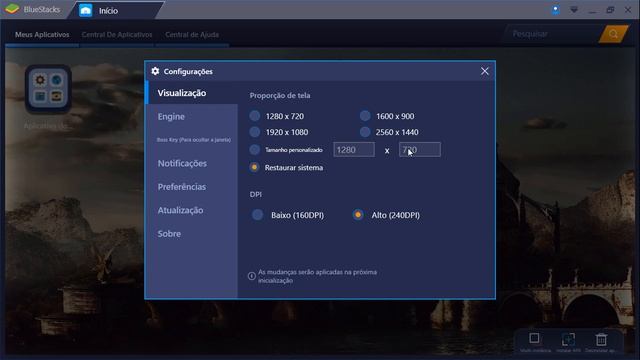Click the info icon beside changes notice
Screen dimensions: 640x360
click(252, 276)
